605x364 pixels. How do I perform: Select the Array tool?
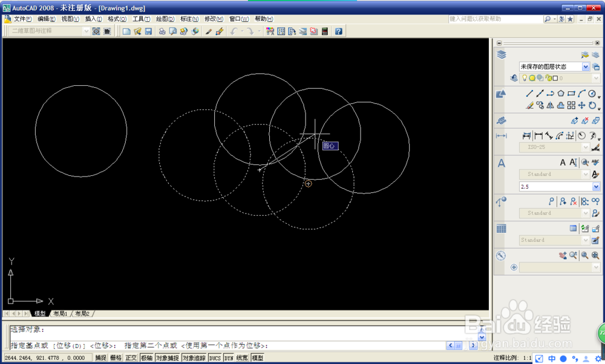(x=572, y=105)
